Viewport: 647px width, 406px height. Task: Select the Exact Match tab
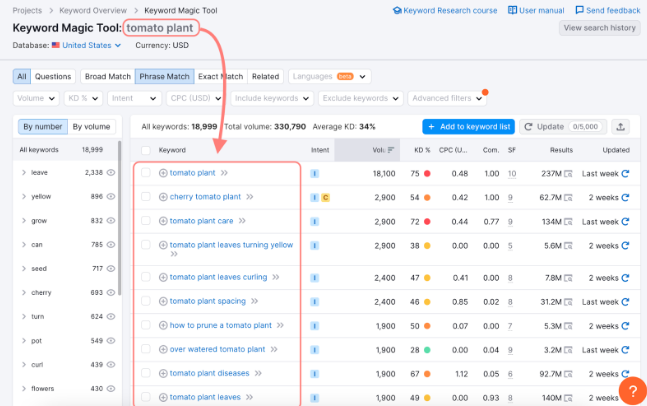[221, 76]
